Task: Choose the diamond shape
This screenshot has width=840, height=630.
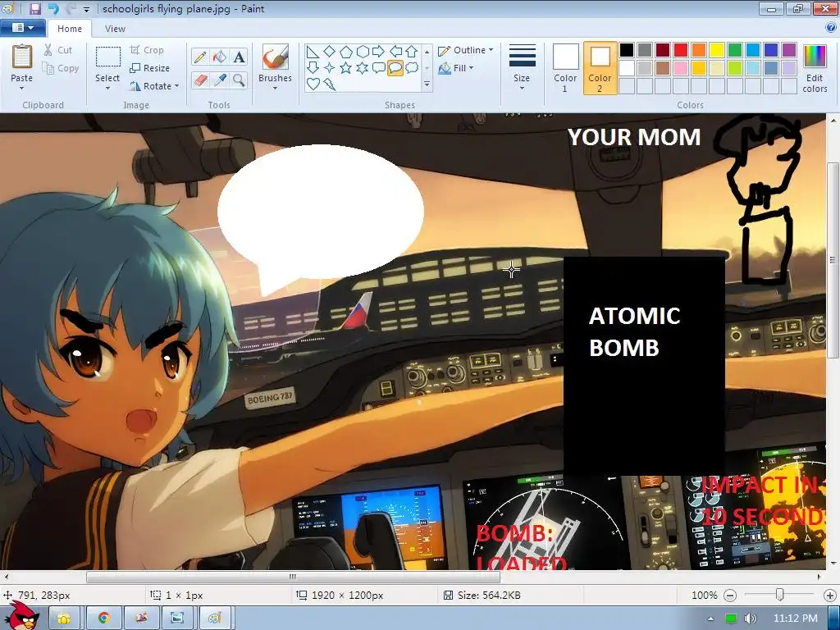Action: point(330,52)
